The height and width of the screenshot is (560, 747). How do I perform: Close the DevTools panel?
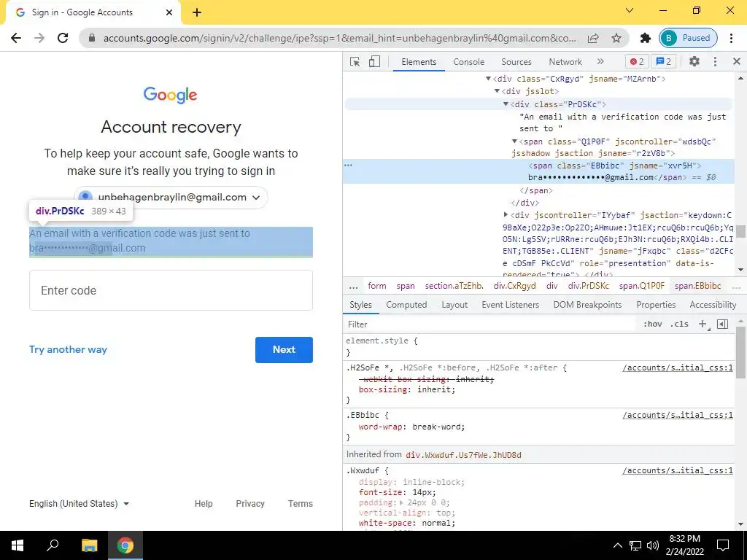click(x=737, y=61)
